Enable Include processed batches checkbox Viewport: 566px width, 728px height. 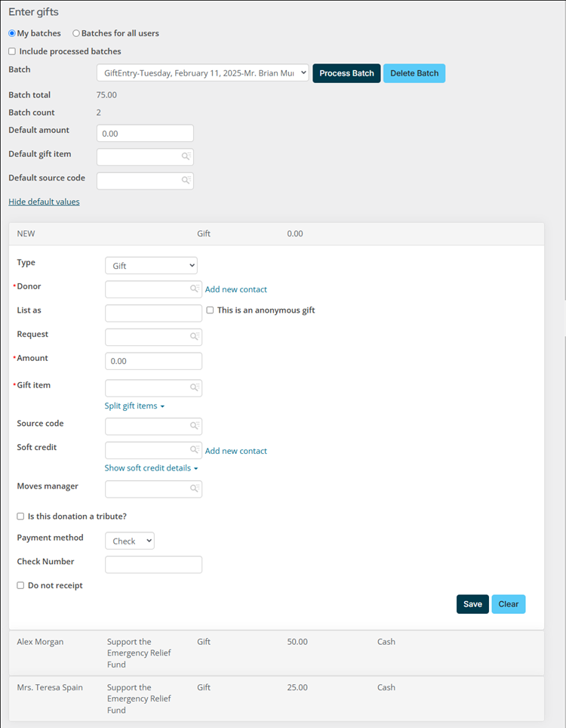click(x=12, y=51)
